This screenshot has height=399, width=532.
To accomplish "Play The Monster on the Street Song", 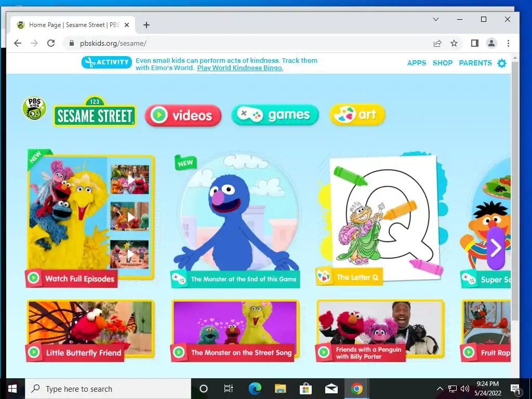I will (235, 331).
